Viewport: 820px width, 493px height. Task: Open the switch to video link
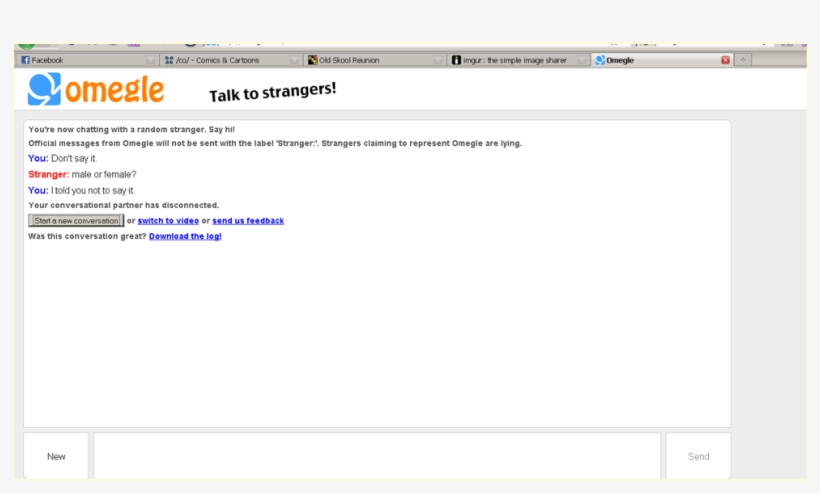[168, 221]
